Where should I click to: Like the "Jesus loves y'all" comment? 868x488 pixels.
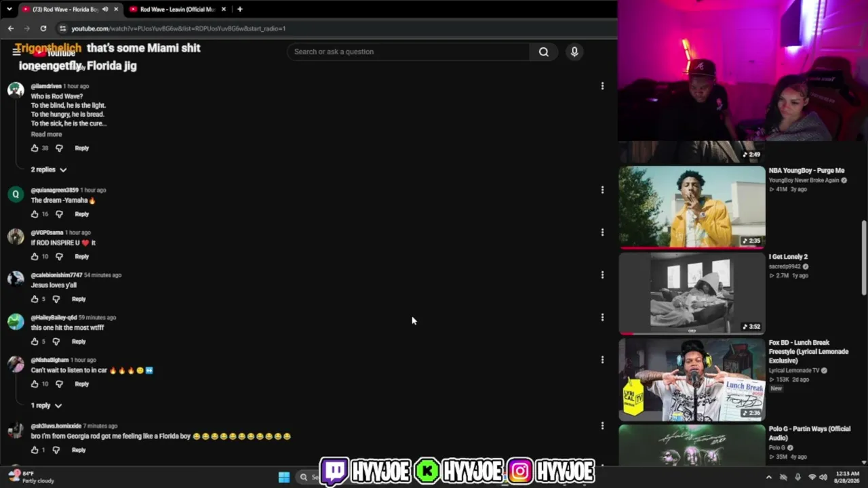point(35,299)
